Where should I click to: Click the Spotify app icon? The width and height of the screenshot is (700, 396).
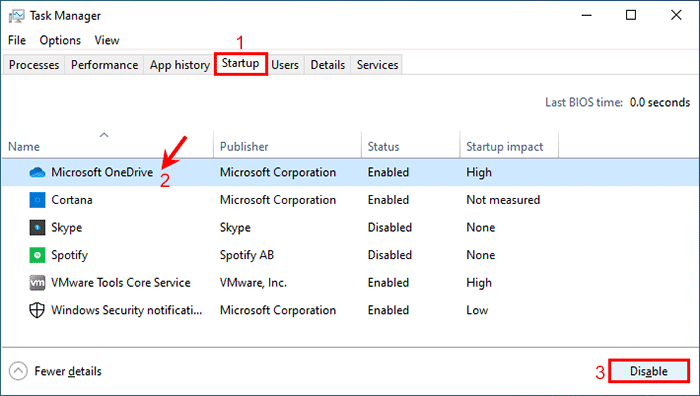[37, 255]
